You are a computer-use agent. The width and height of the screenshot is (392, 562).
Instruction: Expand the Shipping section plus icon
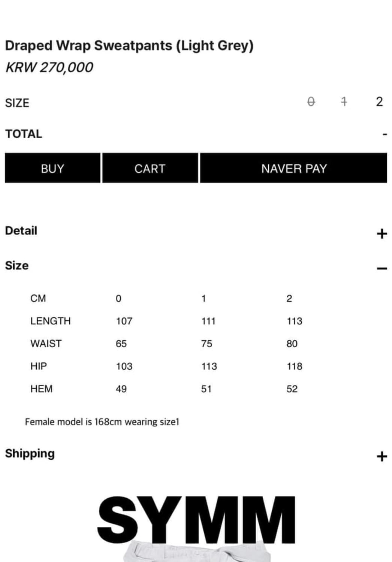[382, 456]
